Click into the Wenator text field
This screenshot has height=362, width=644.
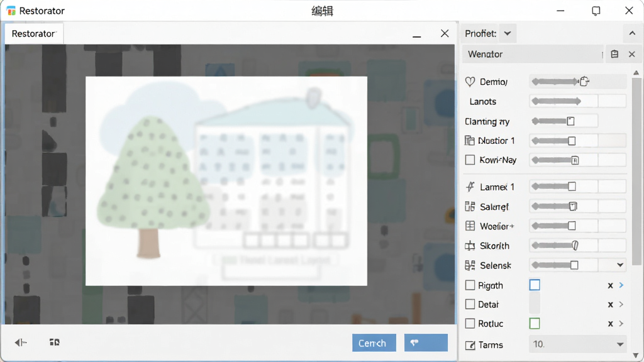click(533, 54)
